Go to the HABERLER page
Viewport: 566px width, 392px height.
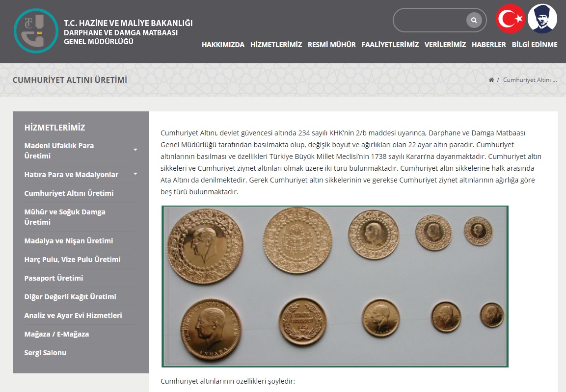[488, 45]
